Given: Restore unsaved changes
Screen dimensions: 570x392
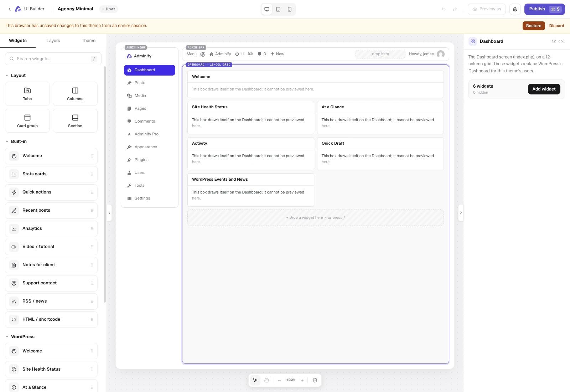Looking at the screenshot, I should pyautogui.click(x=534, y=26).
